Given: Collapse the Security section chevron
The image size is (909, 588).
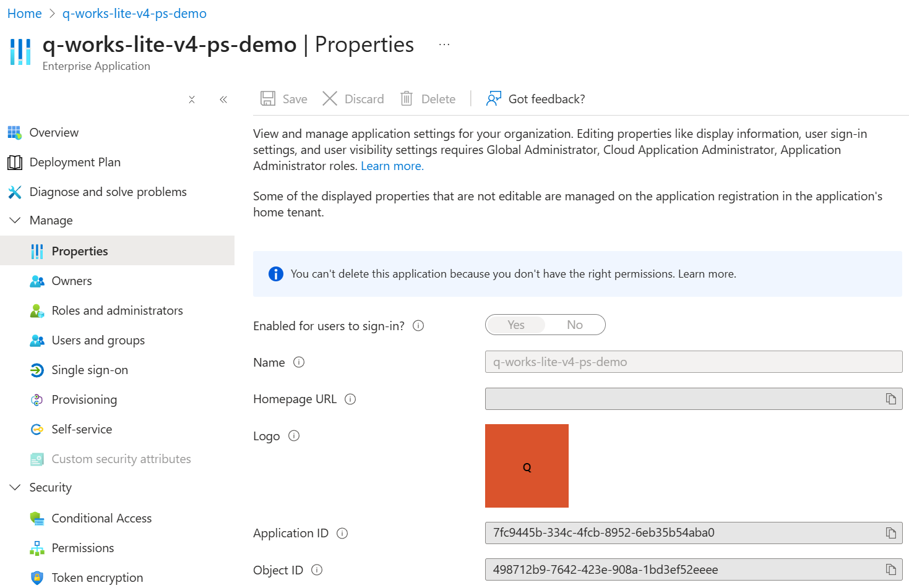Looking at the screenshot, I should tap(15, 487).
